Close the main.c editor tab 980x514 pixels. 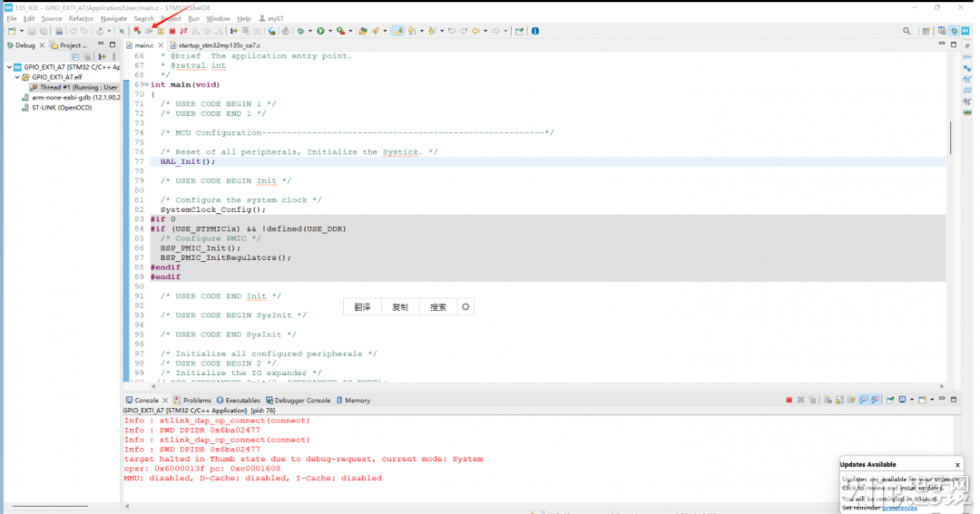(x=161, y=45)
